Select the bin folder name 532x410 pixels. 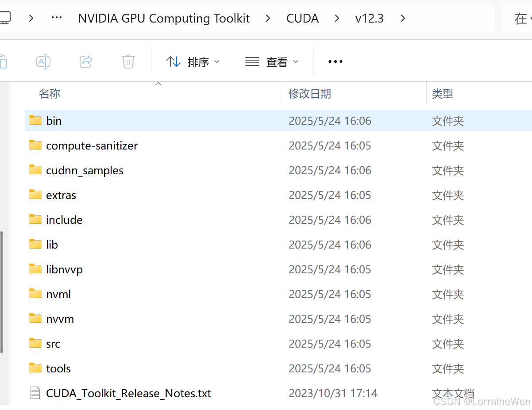click(x=54, y=121)
